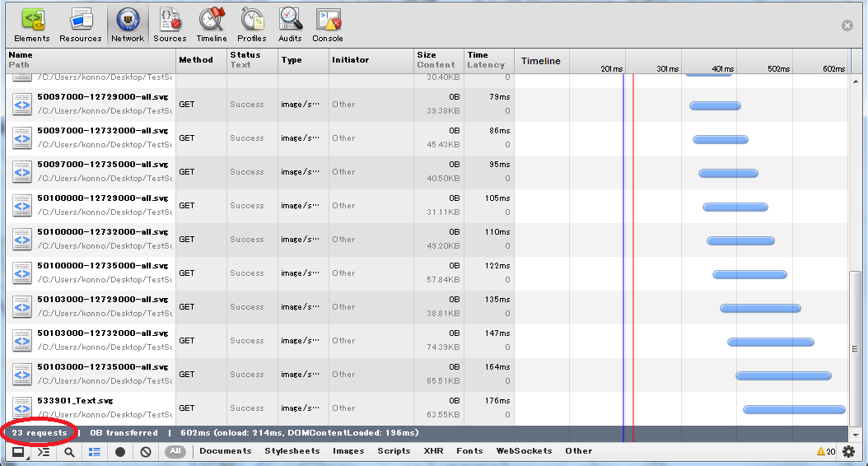Toggle small resource rows view
The width and height of the screenshot is (868, 466).
pyautogui.click(x=95, y=451)
